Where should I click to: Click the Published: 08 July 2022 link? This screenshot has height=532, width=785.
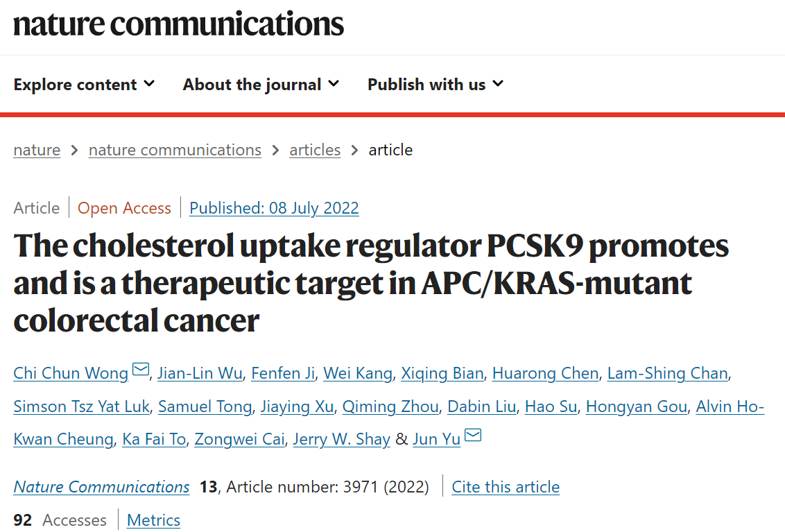(x=274, y=208)
